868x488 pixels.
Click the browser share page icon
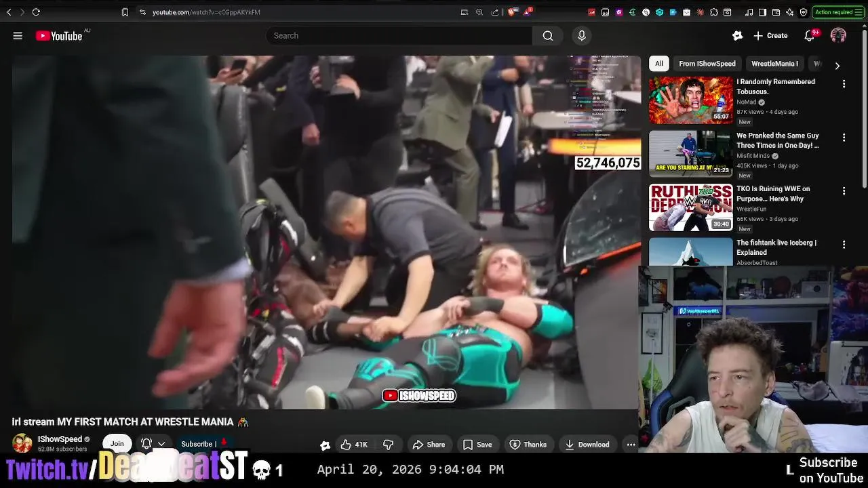tap(494, 12)
